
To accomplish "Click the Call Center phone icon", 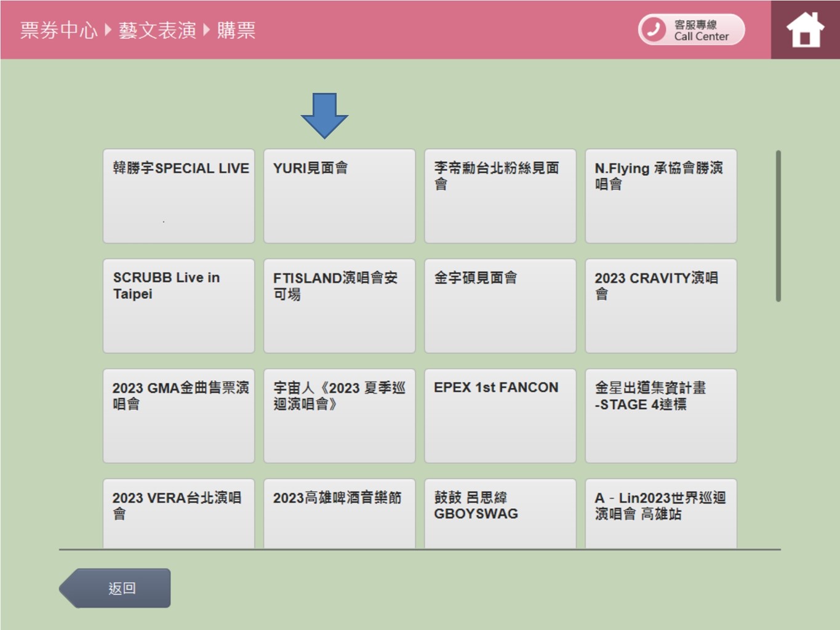I will point(654,28).
